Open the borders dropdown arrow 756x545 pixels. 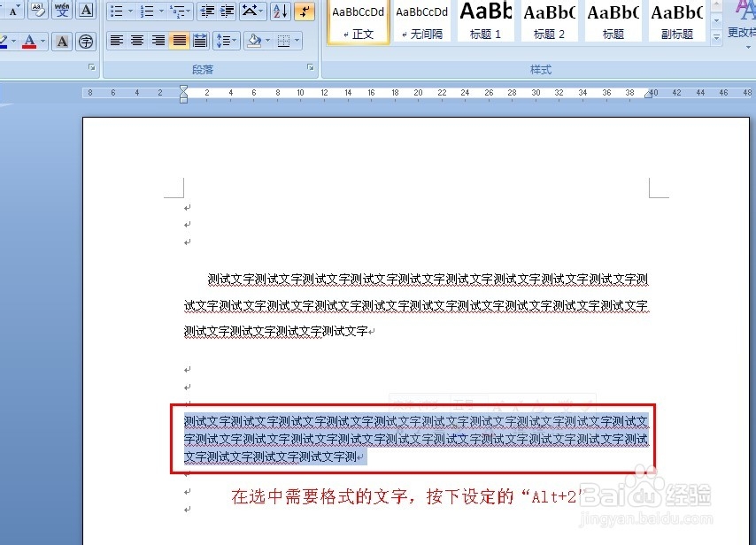coord(297,40)
